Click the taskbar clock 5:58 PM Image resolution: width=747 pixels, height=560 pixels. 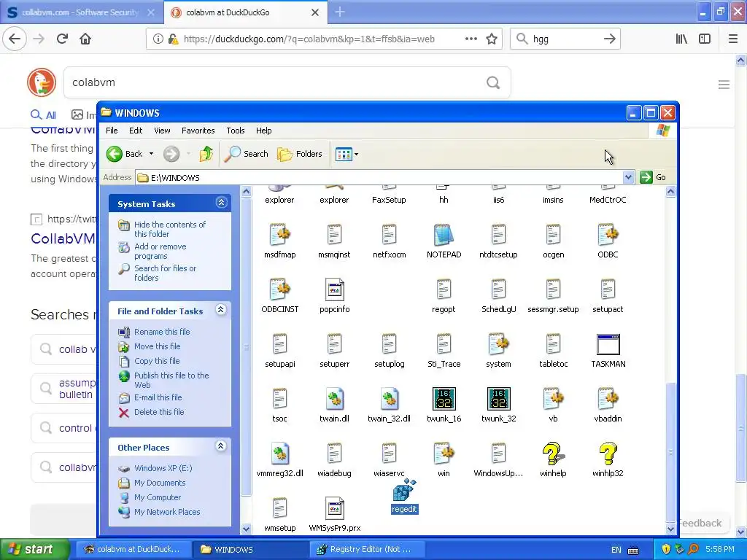(x=719, y=549)
